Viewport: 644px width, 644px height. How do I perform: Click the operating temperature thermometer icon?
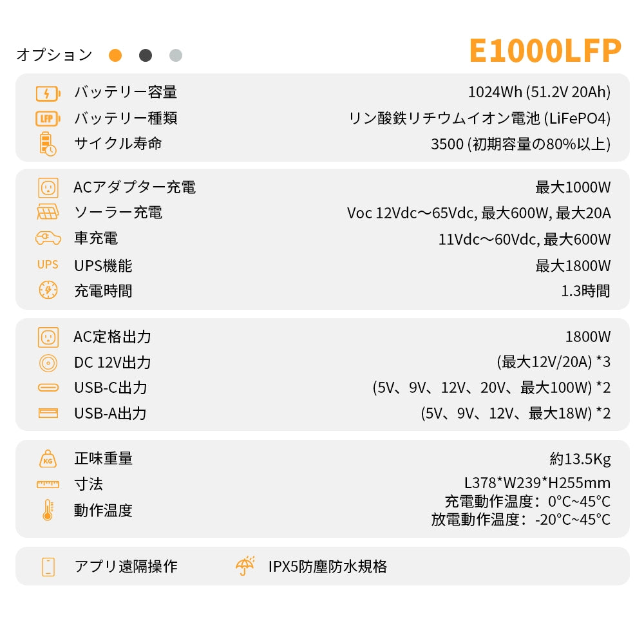(x=48, y=510)
